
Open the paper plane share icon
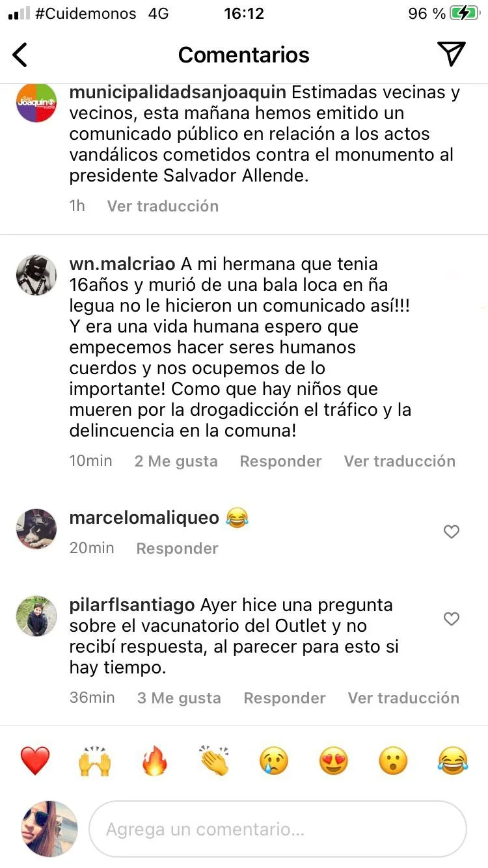coord(451,54)
